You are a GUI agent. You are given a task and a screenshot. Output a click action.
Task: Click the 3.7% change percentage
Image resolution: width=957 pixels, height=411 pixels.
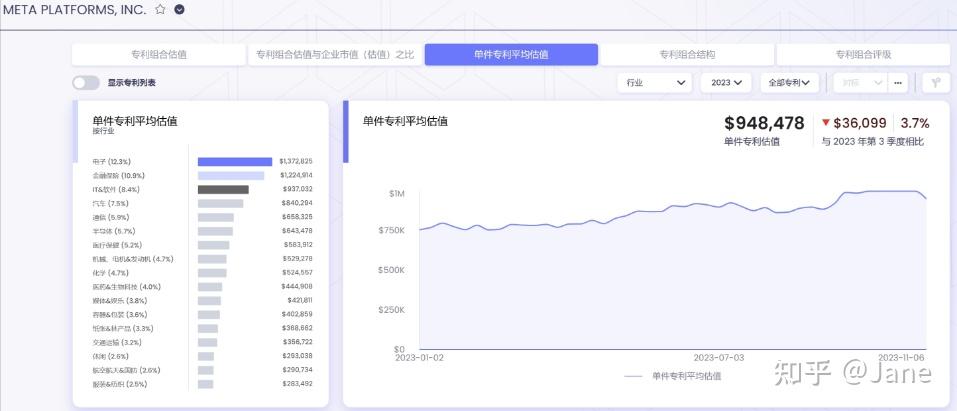pyautogui.click(x=915, y=123)
